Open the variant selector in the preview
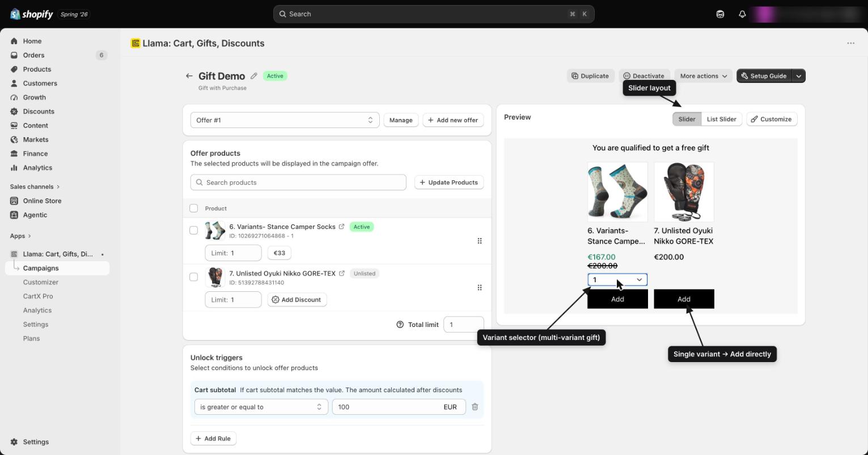This screenshot has height=455, width=868. [617, 280]
